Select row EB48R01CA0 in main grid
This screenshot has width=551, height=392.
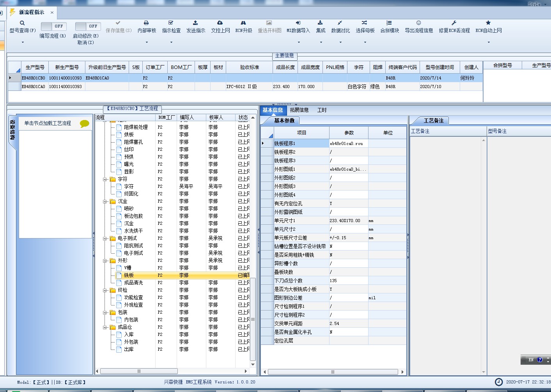coord(245,87)
